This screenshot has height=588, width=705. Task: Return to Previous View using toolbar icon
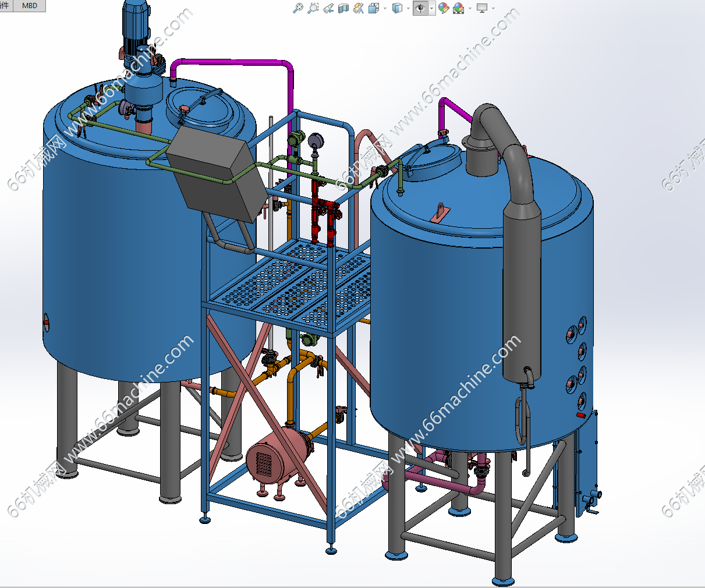pos(328,8)
